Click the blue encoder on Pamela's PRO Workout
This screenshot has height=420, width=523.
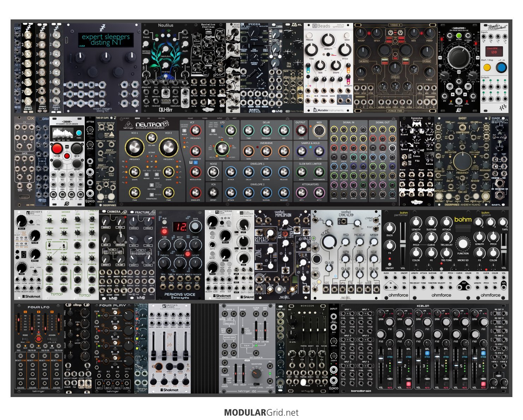501,67
